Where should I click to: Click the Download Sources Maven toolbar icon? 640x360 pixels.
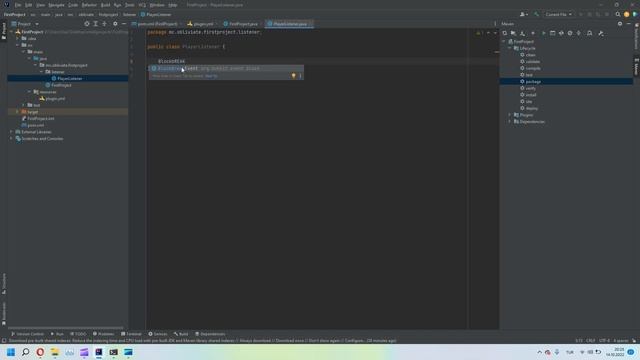point(522,33)
